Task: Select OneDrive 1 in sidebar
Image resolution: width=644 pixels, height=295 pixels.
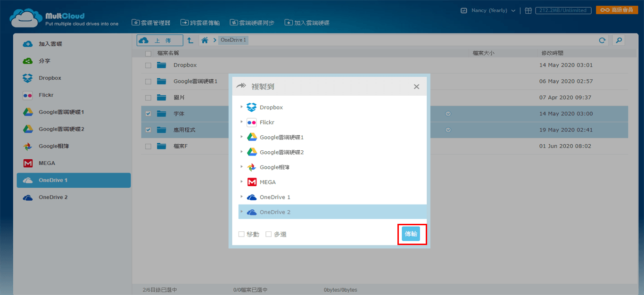Action: click(x=74, y=180)
